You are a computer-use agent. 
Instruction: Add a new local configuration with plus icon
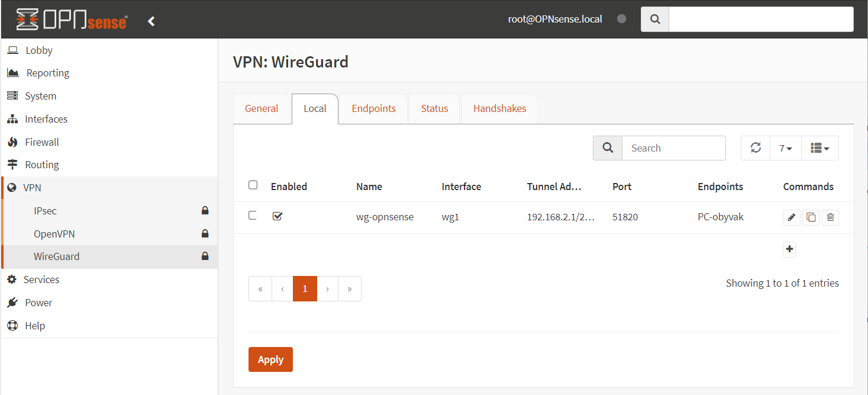(x=789, y=249)
